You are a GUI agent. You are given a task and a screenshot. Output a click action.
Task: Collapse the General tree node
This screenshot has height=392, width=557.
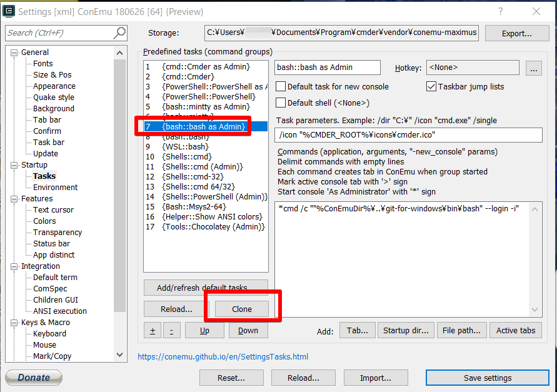(14, 53)
